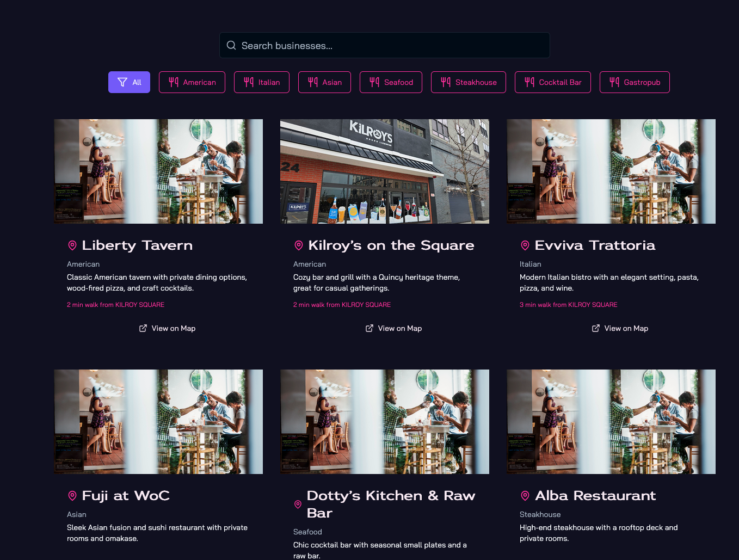The image size is (739, 560).
Task: Click external-link icon under Kilroy's on the Square
Action: pos(369,328)
